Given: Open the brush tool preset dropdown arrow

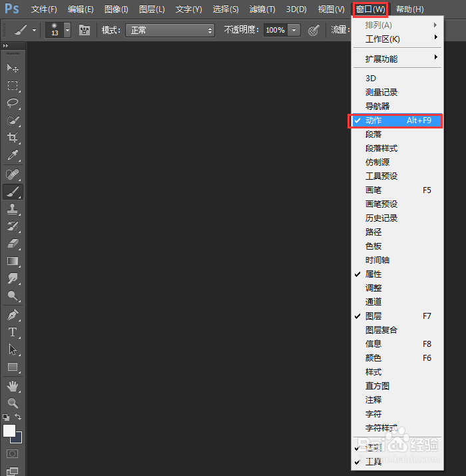Looking at the screenshot, I should [x=34, y=30].
